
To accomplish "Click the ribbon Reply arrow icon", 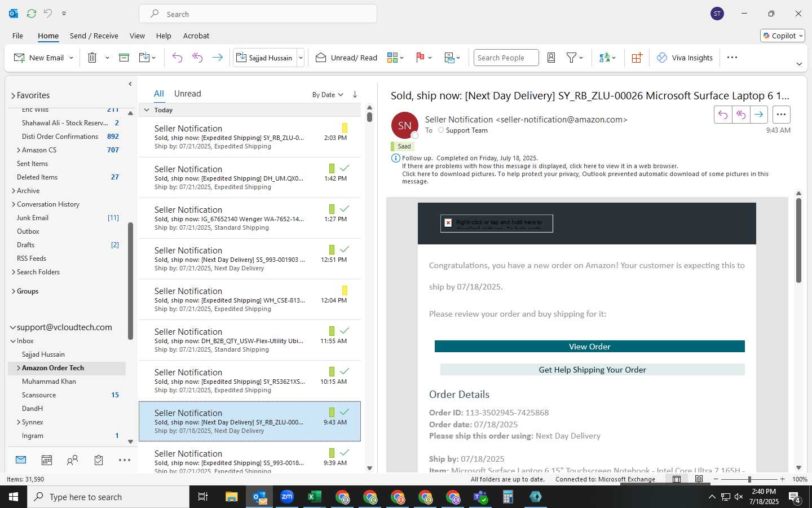I will (x=177, y=58).
